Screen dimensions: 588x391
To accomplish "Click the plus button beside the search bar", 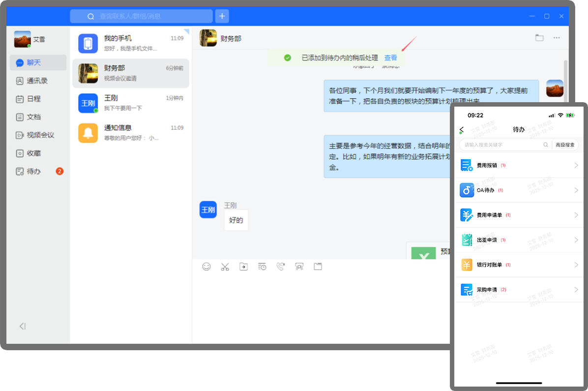I will 222,16.
